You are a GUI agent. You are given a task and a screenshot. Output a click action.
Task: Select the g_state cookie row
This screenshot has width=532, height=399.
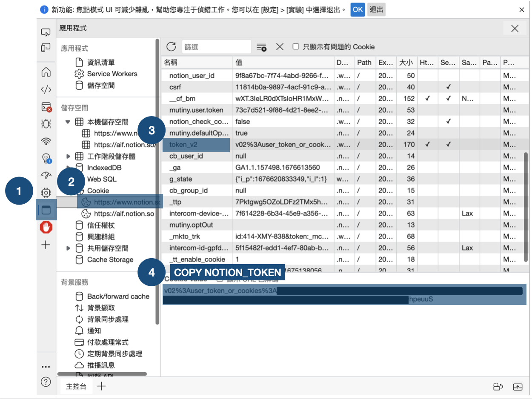coord(344,179)
